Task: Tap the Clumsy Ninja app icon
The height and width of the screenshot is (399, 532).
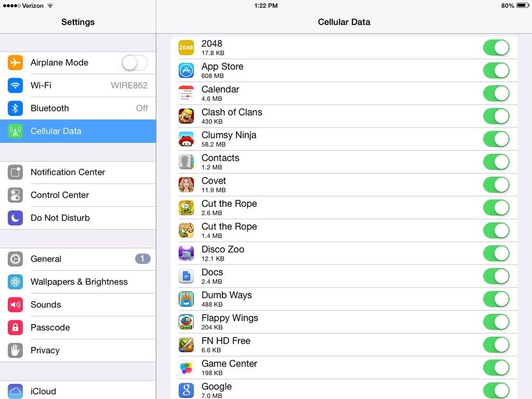Action: 186,139
